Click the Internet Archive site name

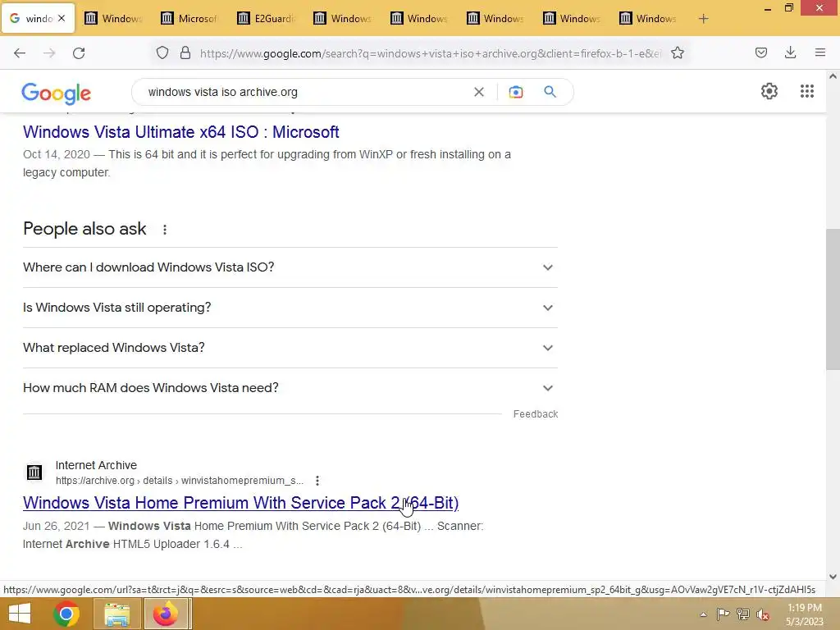pyautogui.click(x=97, y=465)
